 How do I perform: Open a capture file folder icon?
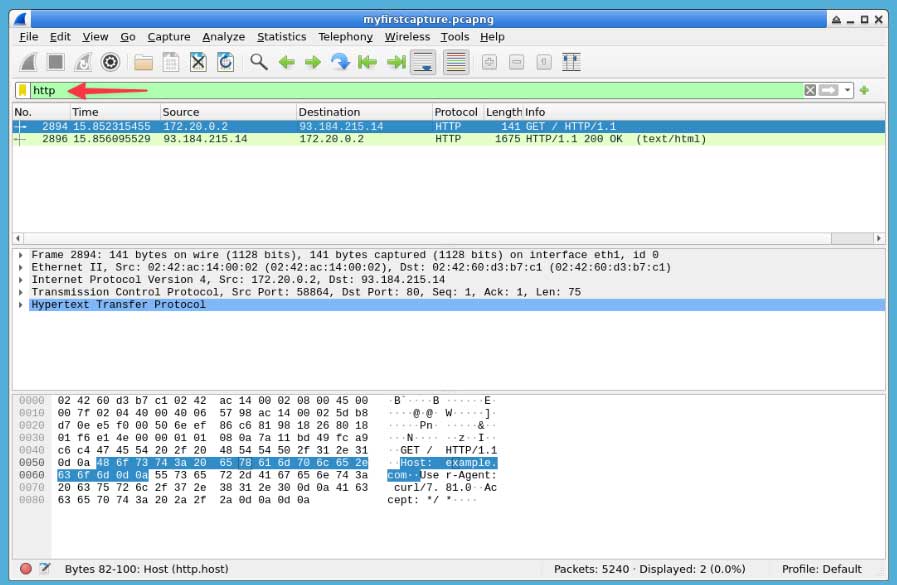pyautogui.click(x=143, y=62)
